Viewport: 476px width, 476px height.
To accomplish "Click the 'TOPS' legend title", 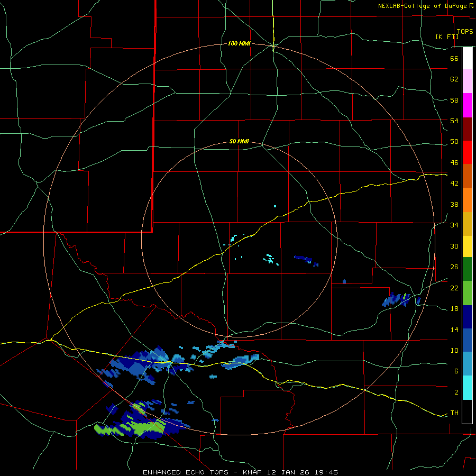I will click(465, 32).
